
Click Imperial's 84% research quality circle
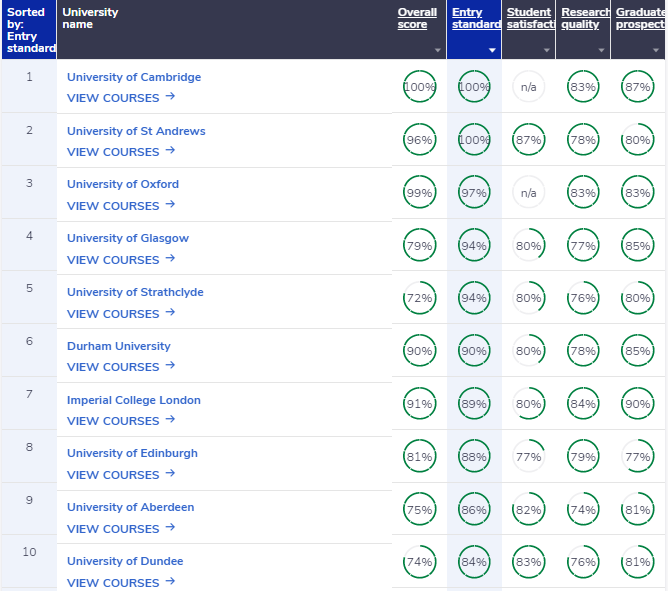point(583,404)
